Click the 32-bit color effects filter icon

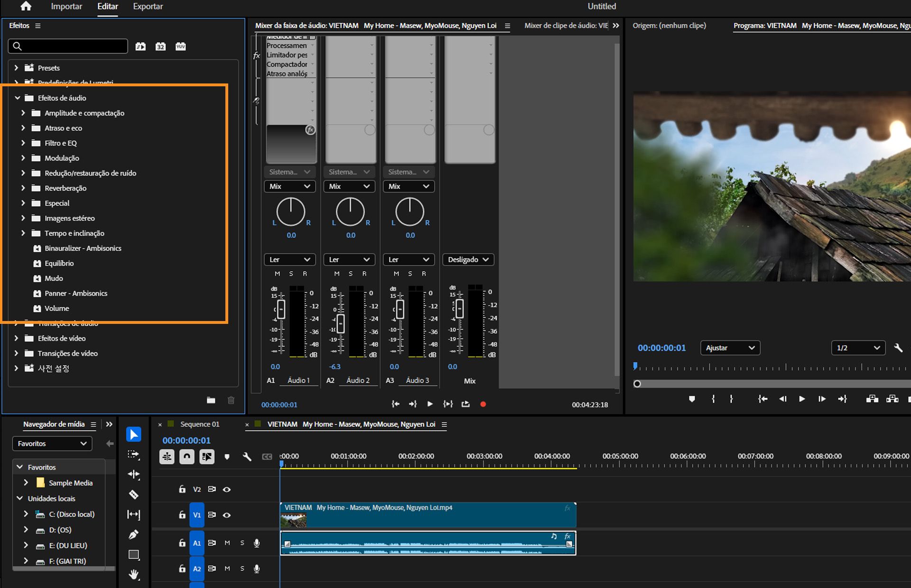click(x=160, y=46)
